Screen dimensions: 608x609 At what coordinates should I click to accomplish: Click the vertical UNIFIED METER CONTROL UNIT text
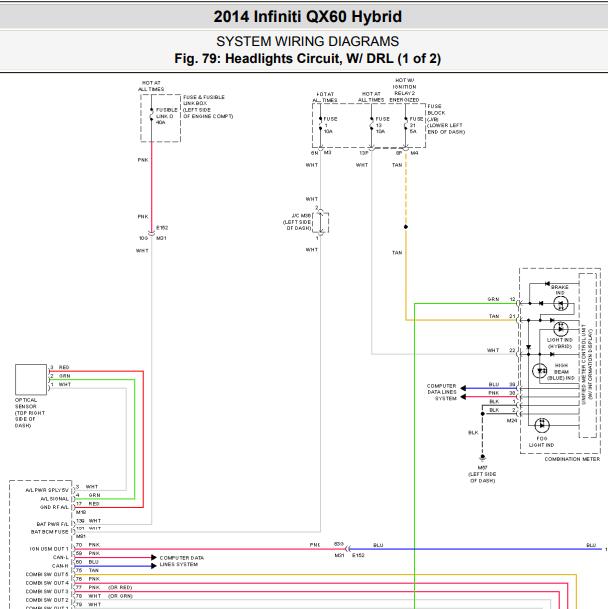click(x=587, y=364)
